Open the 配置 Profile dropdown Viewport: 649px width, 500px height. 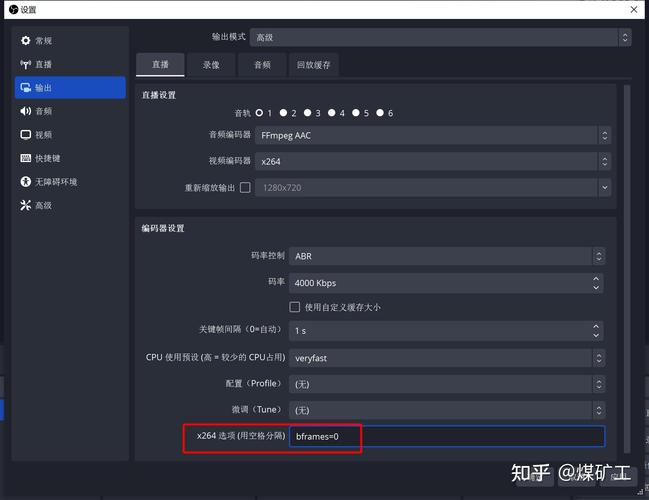tap(447, 384)
